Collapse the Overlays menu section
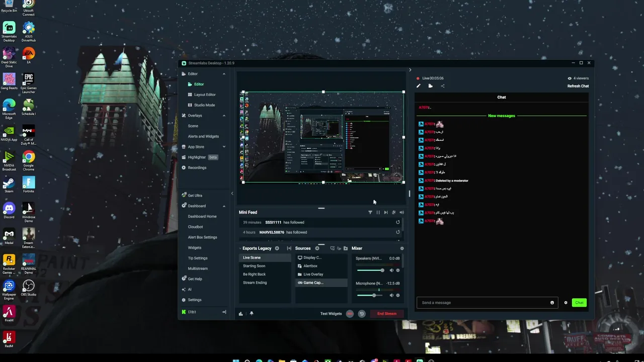Image resolution: width=644 pixels, height=362 pixels. [x=224, y=116]
